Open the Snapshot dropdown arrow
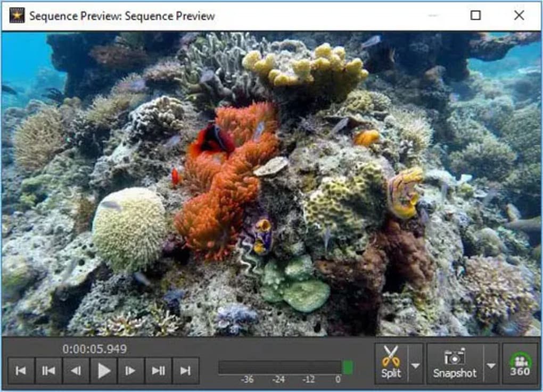 (491, 365)
